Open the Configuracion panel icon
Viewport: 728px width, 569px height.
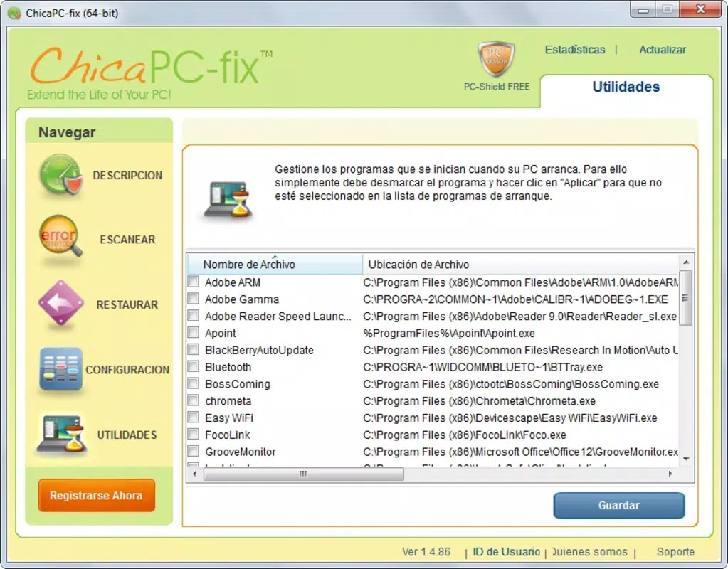pyautogui.click(x=60, y=369)
